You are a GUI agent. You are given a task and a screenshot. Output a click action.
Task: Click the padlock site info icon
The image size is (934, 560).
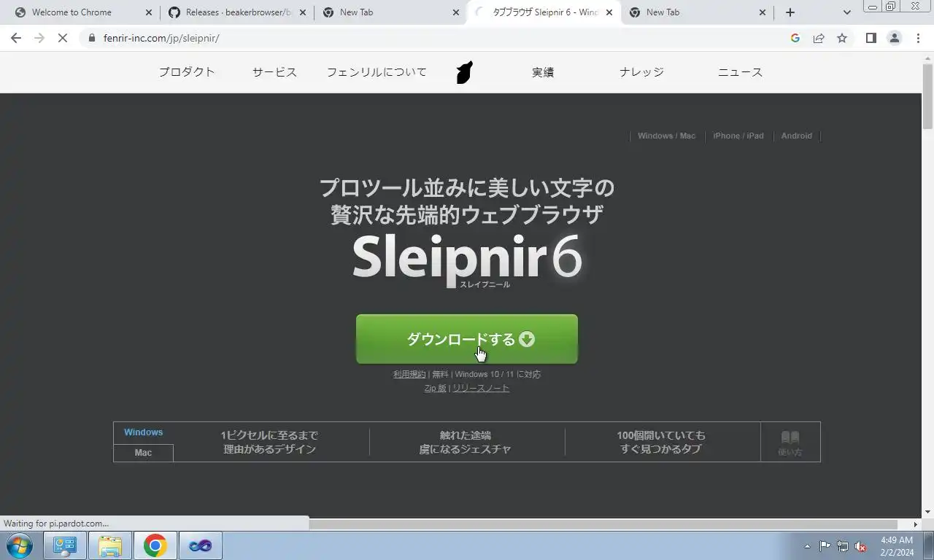(x=91, y=38)
